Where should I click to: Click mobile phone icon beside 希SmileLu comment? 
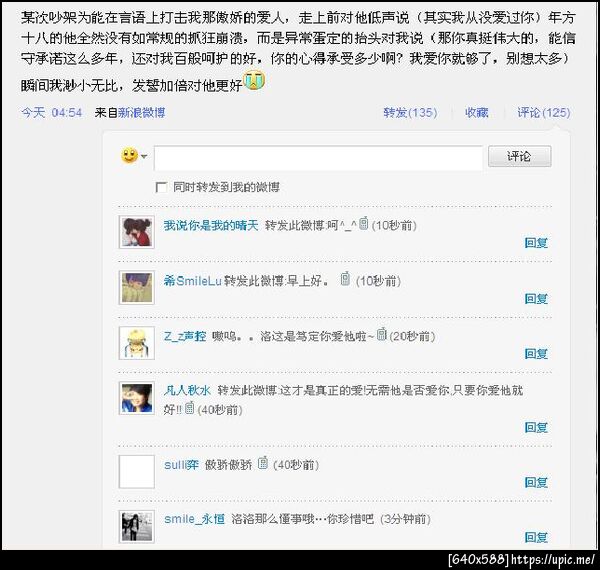(x=345, y=278)
